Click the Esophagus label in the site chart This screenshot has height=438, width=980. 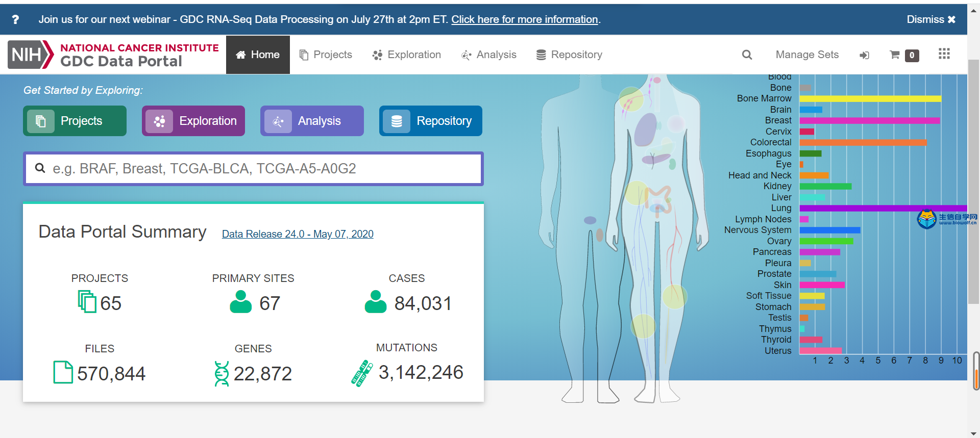[769, 153]
